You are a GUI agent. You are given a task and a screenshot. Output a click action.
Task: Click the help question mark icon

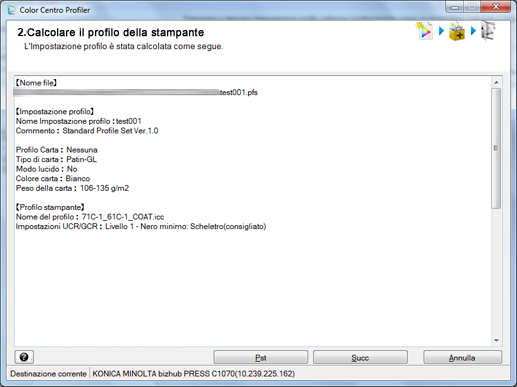click(24, 357)
